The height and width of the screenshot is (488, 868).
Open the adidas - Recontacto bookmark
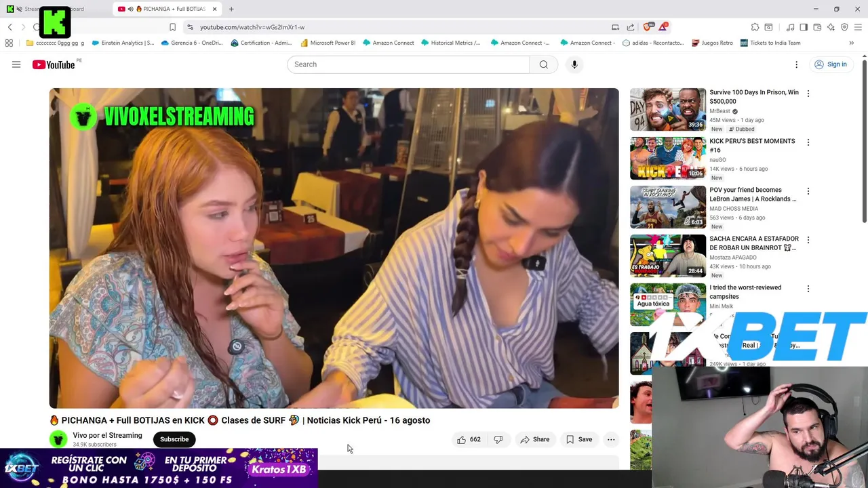click(653, 43)
